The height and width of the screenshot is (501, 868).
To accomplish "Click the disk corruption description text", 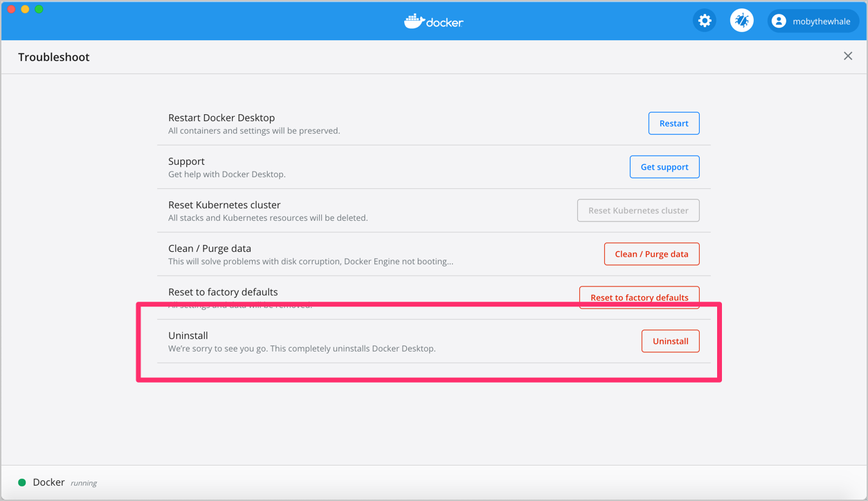I will tap(311, 262).
